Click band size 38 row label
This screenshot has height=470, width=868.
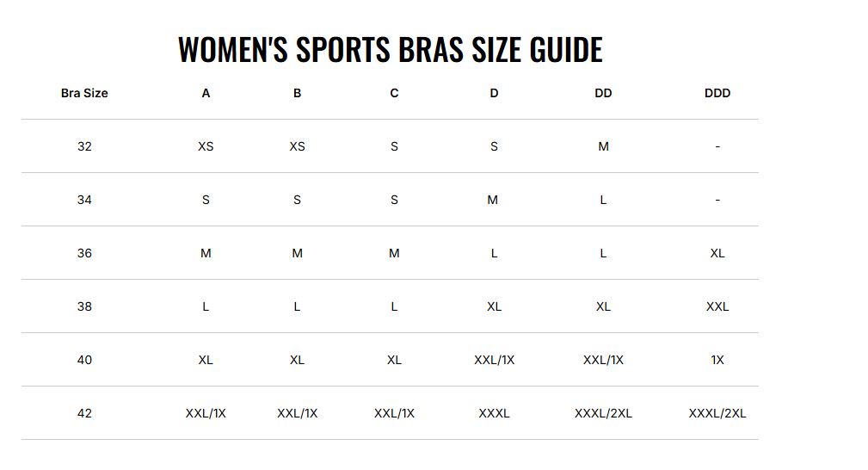coord(84,306)
